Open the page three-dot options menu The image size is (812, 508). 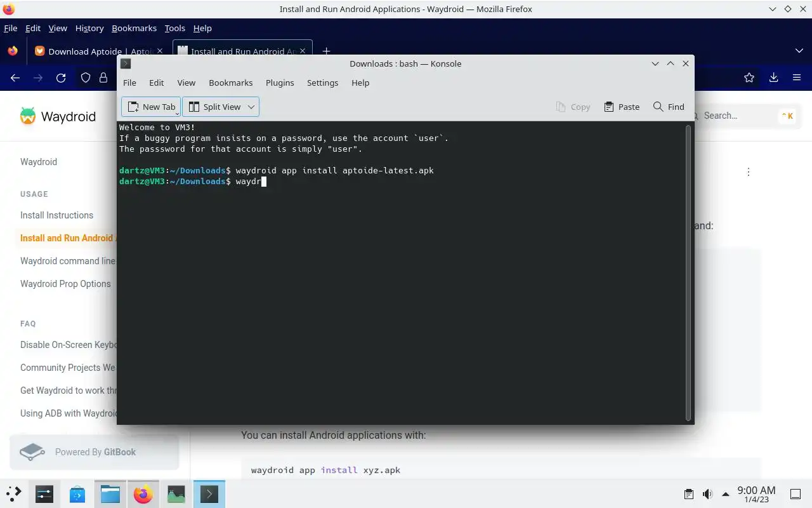point(749,172)
